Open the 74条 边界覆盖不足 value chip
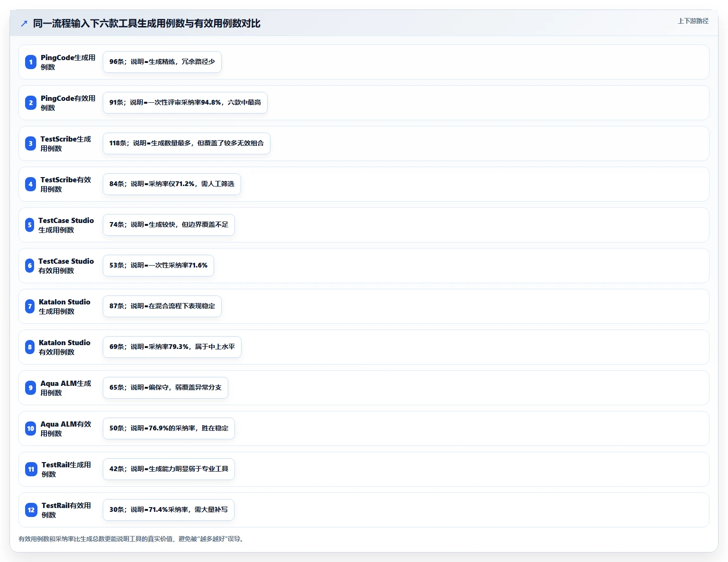The width and height of the screenshot is (728, 562). 169,225
